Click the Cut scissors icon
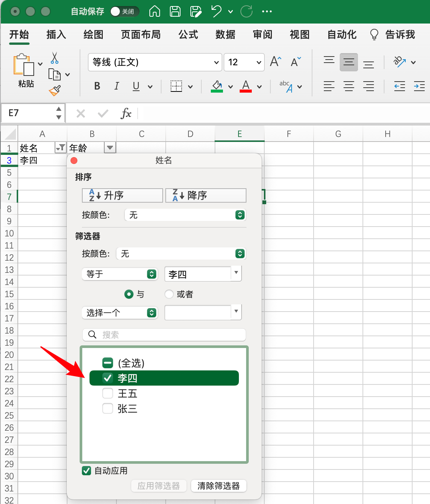This screenshot has width=430, height=504. coord(55,58)
